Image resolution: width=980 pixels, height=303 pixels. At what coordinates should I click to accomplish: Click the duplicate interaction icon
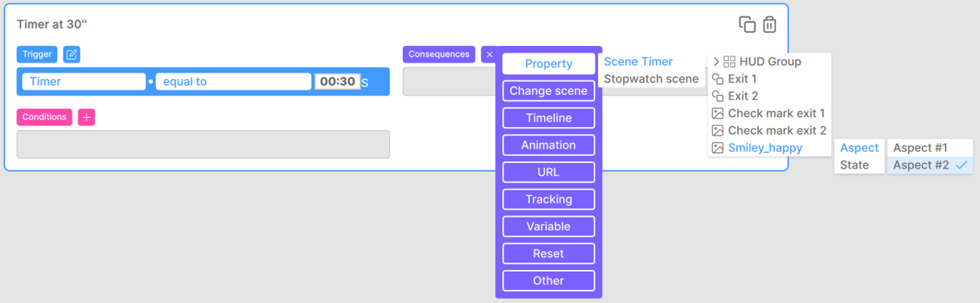(x=747, y=24)
